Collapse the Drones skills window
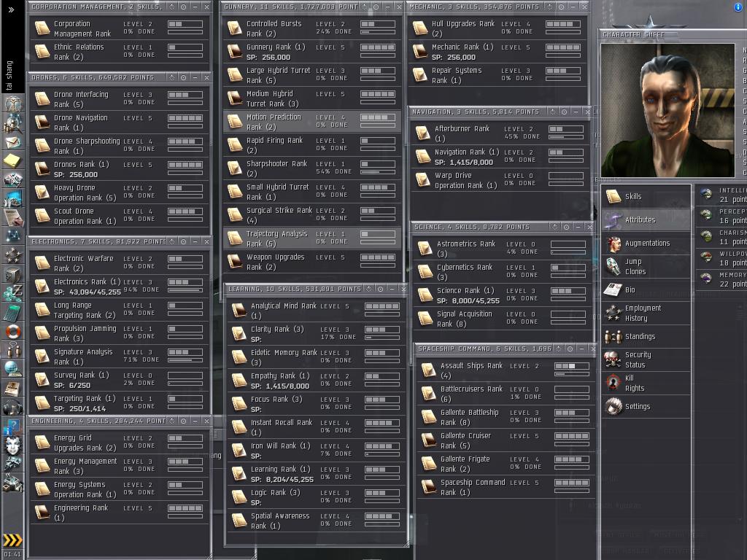This screenshot has height=560, width=747. 195,77
